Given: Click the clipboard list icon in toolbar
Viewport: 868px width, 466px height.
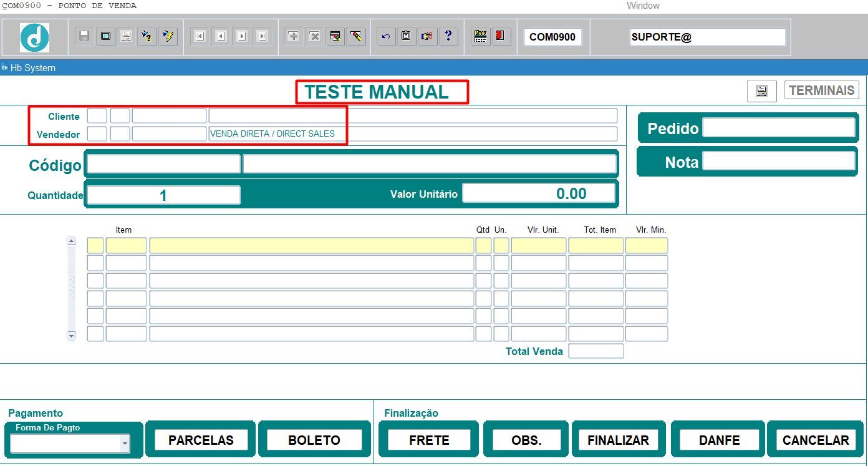Looking at the screenshot, I should pos(407,36).
